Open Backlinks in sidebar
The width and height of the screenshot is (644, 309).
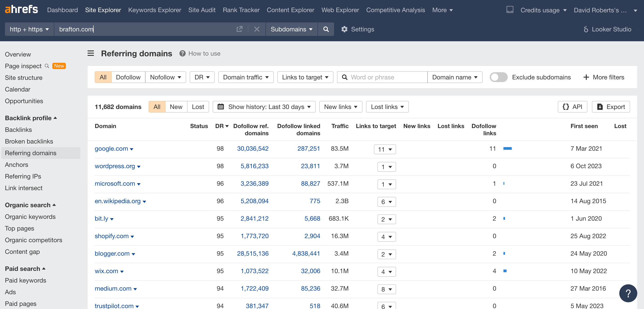pyautogui.click(x=18, y=130)
